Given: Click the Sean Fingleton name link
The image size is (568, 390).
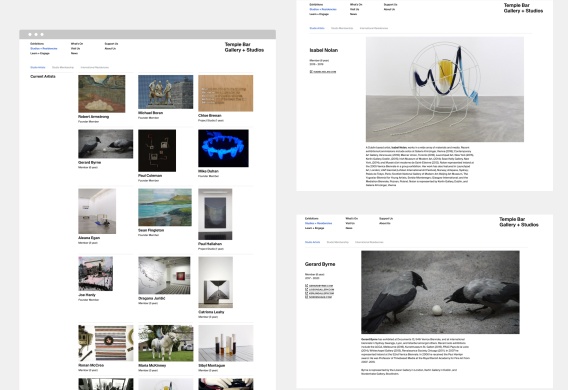Looking at the screenshot, I should pyautogui.click(x=151, y=230).
